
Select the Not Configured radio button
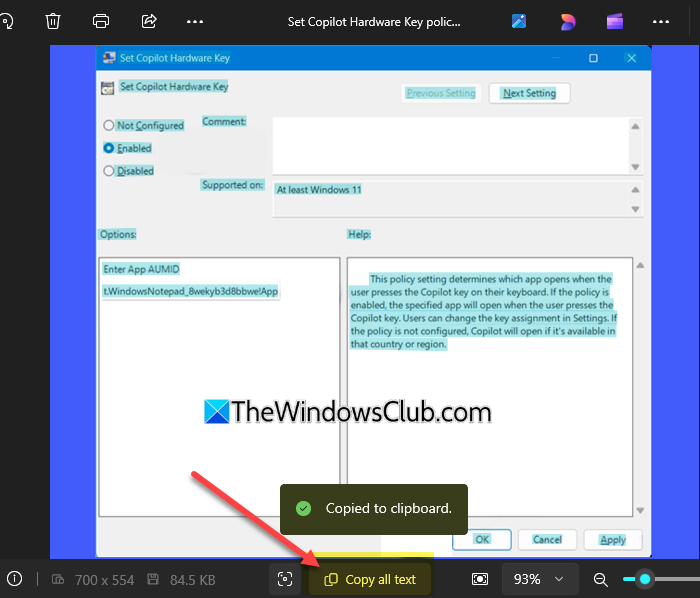[108, 125]
